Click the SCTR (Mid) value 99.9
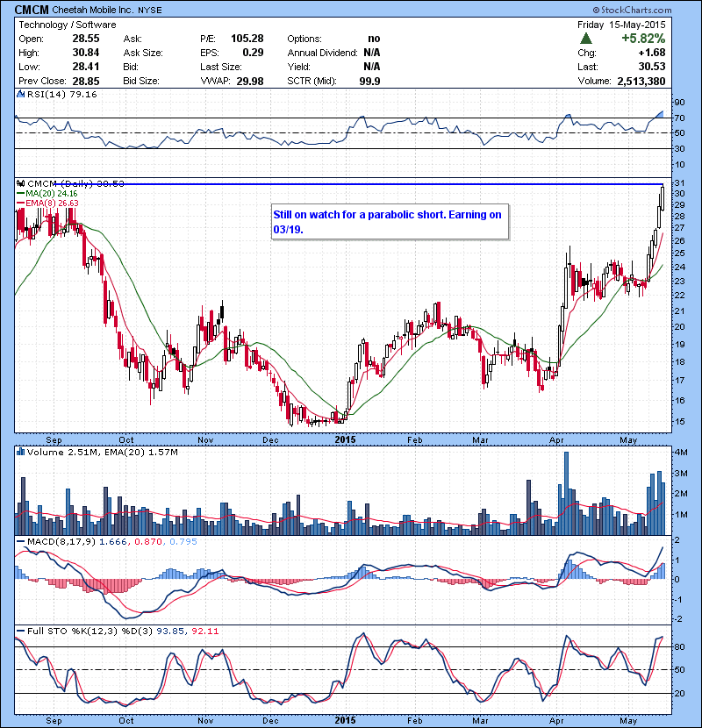The width and height of the screenshot is (702, 728). [369, 82]
